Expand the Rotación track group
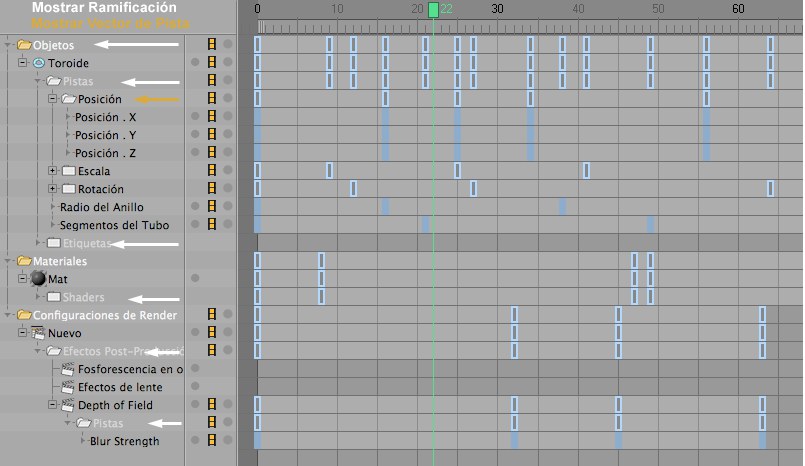Screen dimensions: 805x466 coord(52,189)
